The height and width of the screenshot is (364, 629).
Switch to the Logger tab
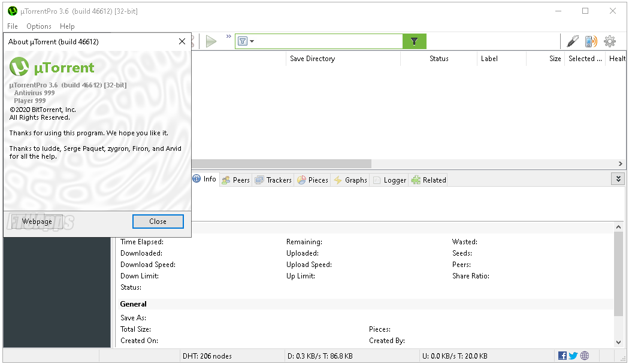[x=389, y=180]
